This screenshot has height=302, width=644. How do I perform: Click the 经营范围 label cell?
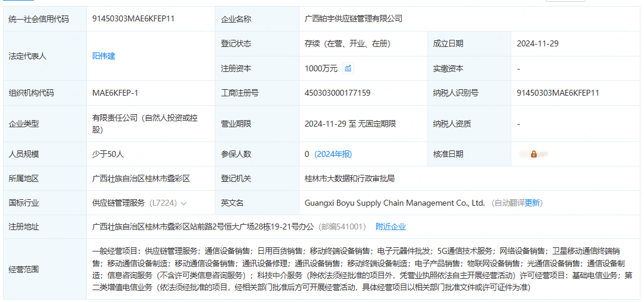coord(45,269)
